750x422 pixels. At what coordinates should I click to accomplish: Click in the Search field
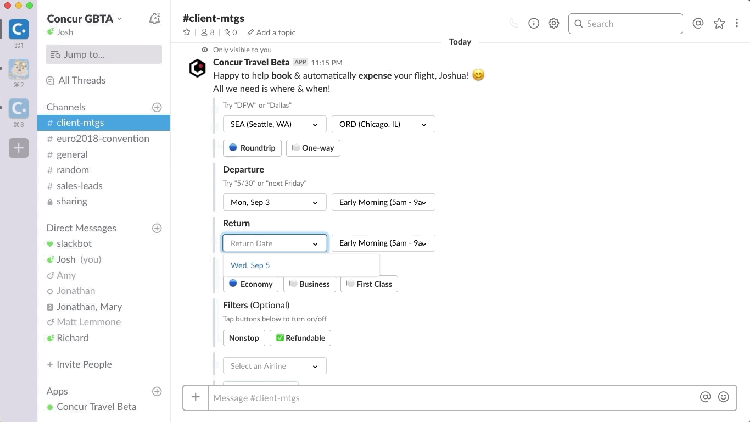(x=625, y=23)
